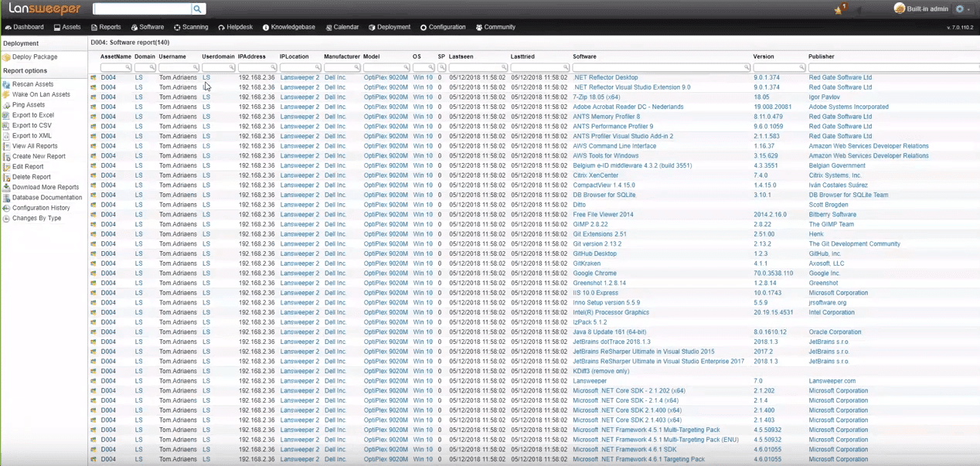Click the Export to XML icon
The width and height of the screenshot is (980, 466).
pos(6,136)
